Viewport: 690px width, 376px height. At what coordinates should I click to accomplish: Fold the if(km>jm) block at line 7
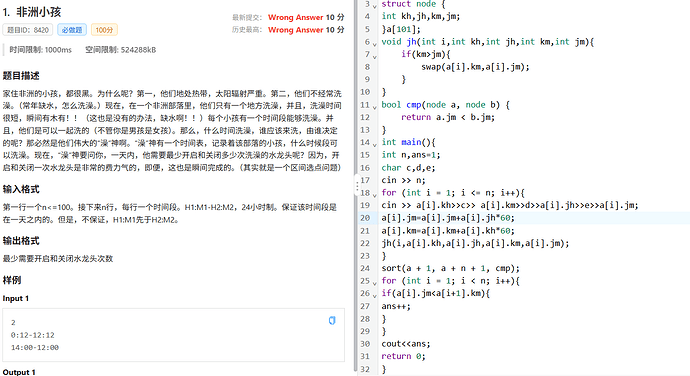pos(375,56)
